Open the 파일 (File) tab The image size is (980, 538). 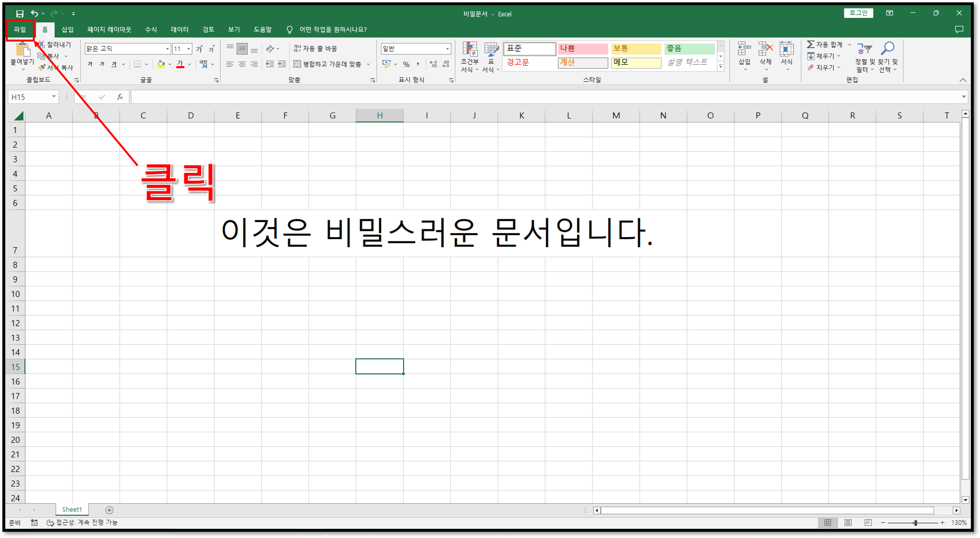click(20, 29)
